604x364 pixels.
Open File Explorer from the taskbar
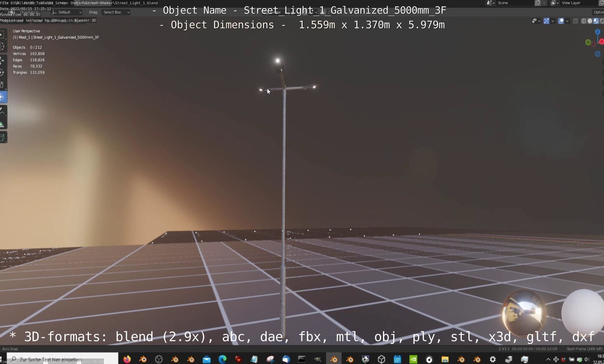445,359
